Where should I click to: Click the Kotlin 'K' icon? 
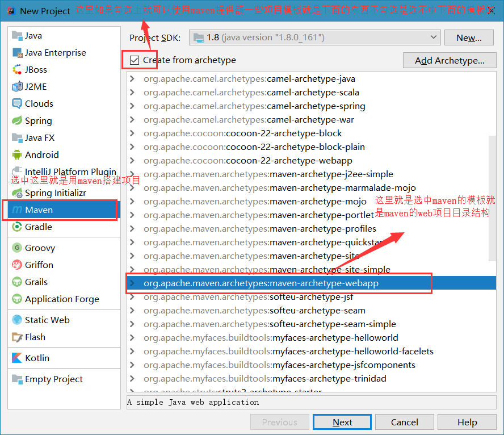(17, 358)
